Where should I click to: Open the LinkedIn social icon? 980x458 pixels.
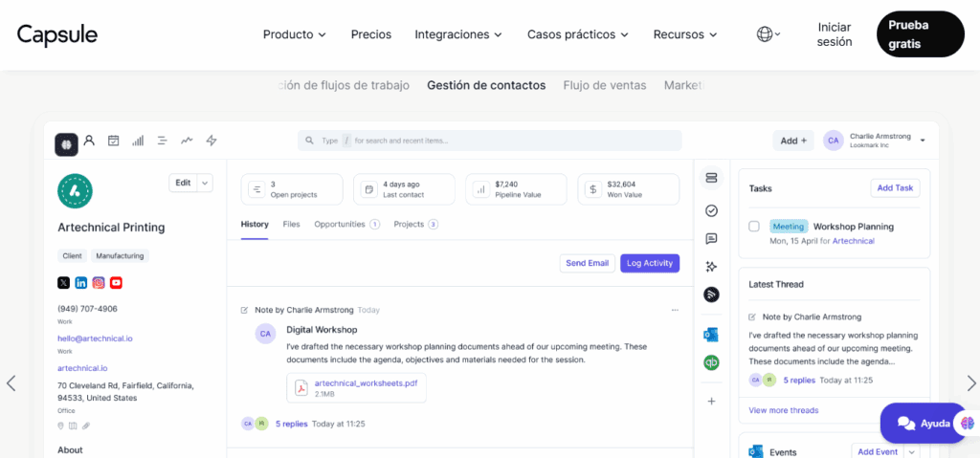point(80,283)
